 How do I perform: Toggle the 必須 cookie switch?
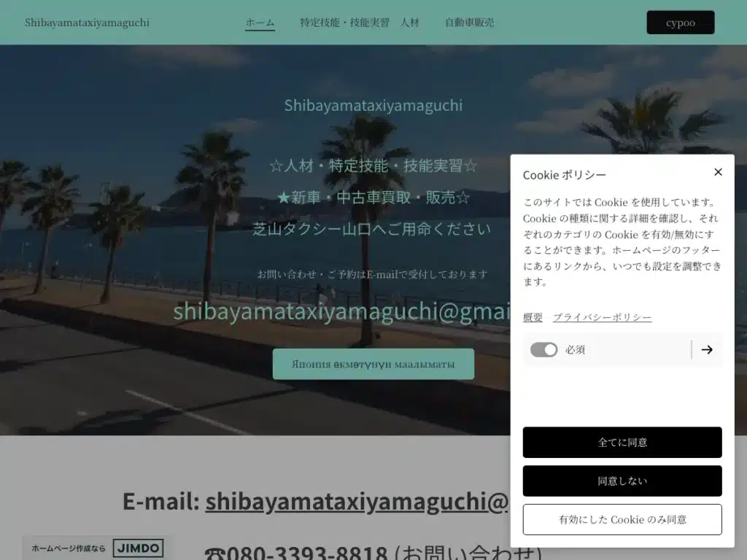pos(543,349)
